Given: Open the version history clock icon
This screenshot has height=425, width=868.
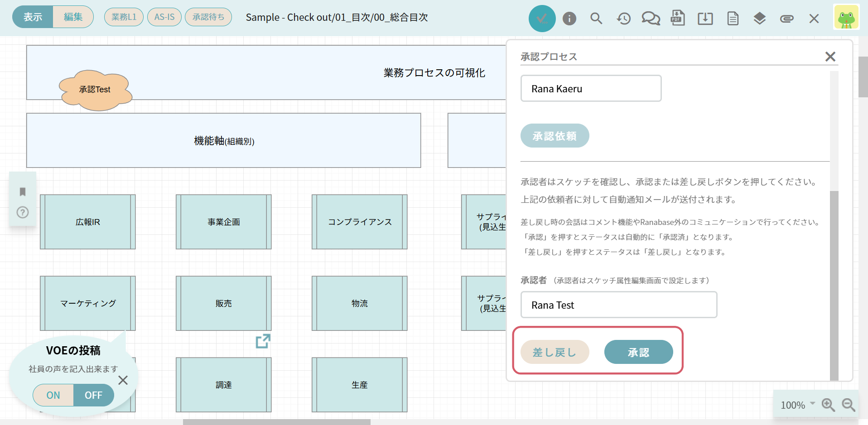Looking at the screenshot, I should pos(624,19).
